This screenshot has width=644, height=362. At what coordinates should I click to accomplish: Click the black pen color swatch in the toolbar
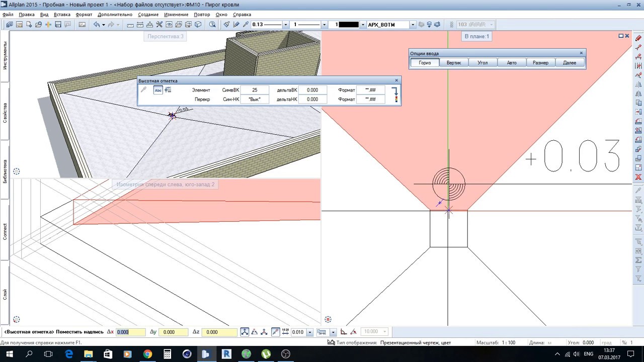(x=349, y=25)
